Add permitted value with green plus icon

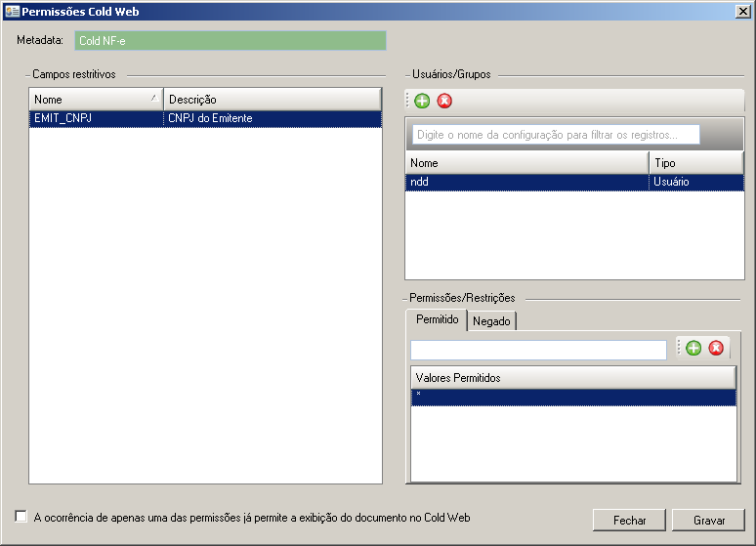[x=693, y=348]
